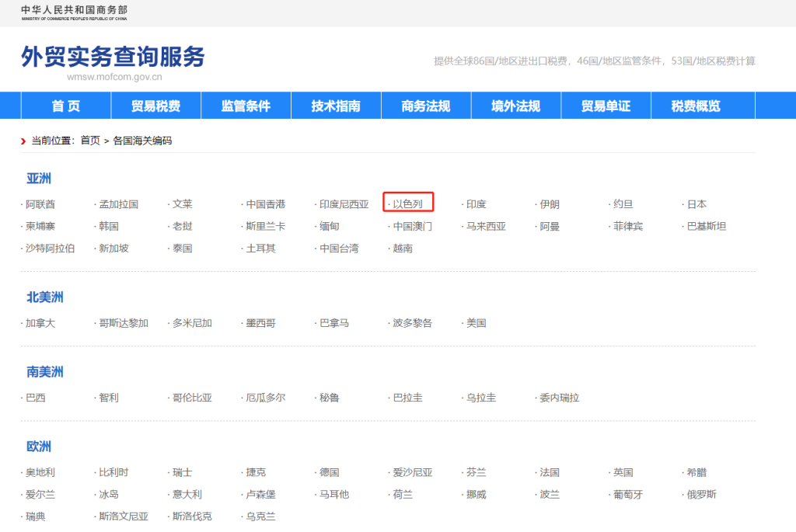This screenshot has width=796, height=532.
Task: Open 斯里兰卡 customs codes
Action: click(x=266, y=226)
